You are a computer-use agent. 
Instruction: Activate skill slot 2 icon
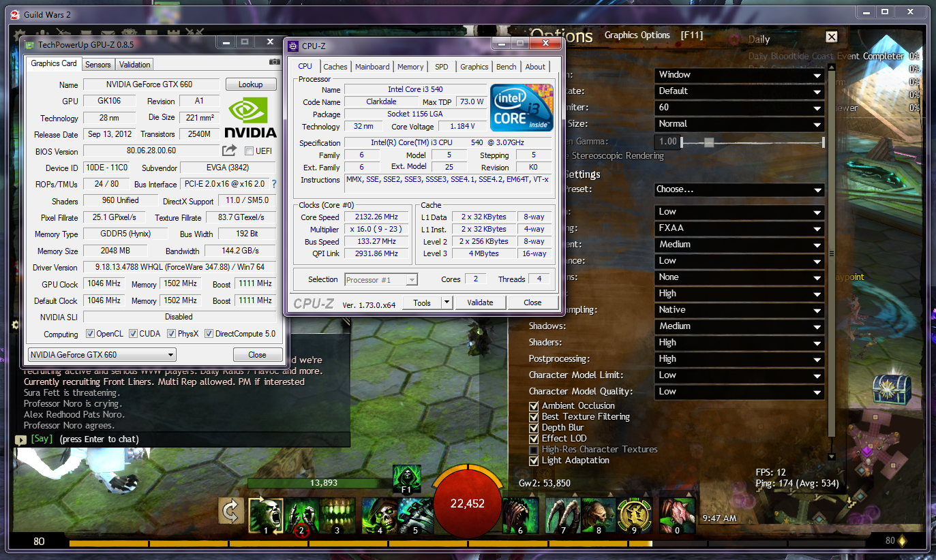[302, 515]
